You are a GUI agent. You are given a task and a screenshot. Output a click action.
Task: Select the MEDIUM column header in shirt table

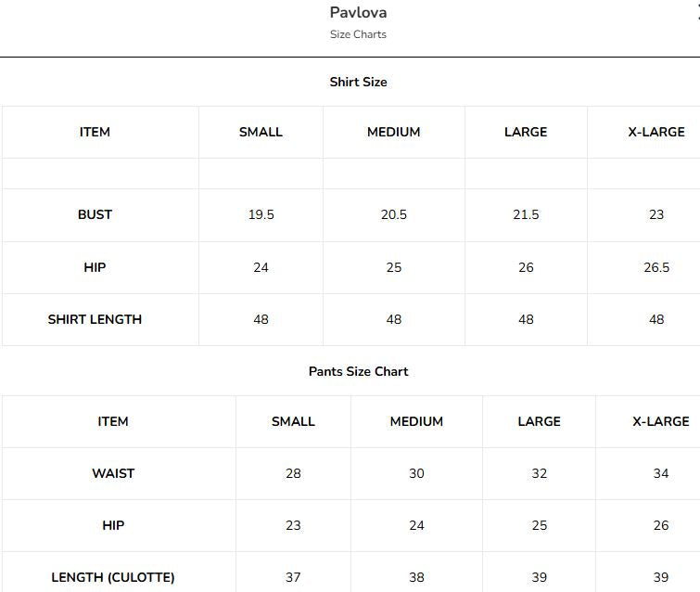394,132
